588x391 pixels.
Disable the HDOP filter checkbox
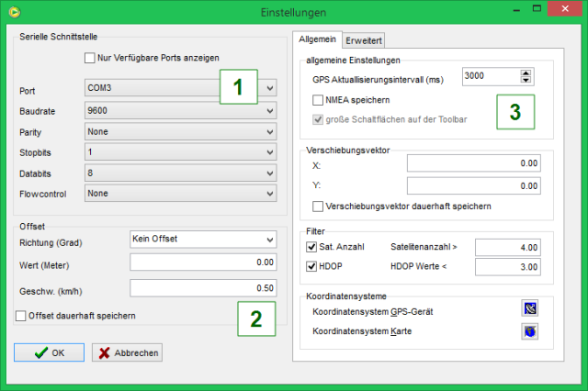click(311, 266)
